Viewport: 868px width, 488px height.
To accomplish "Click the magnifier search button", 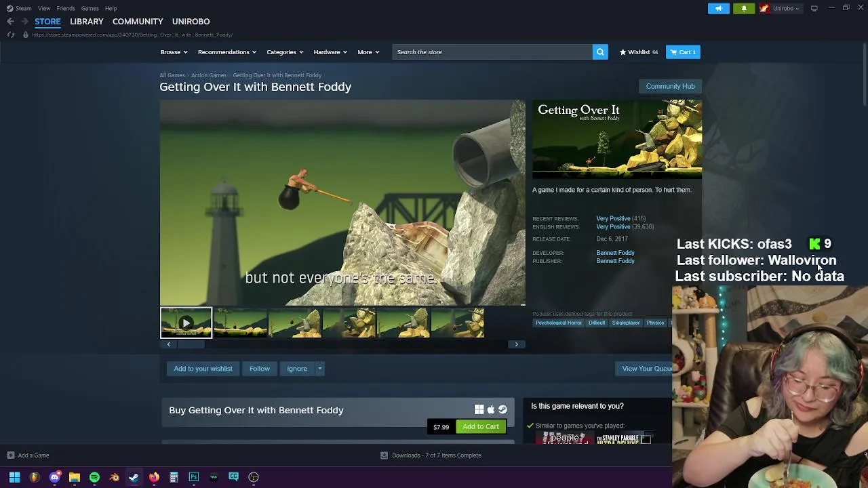I will pos(600,52).
